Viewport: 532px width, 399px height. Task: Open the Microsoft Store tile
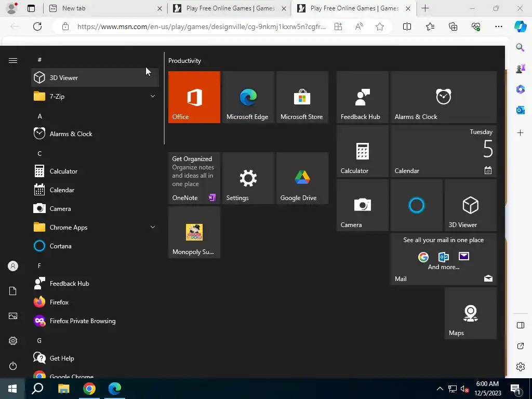[302, 97]
